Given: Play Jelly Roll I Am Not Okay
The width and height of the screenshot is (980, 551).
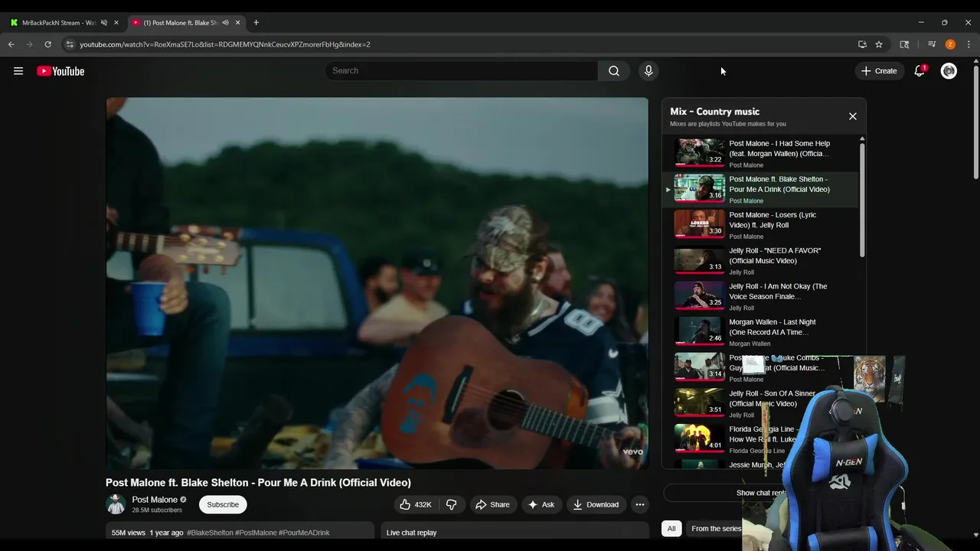Looking at the screenshot, I should coord(762,296).
